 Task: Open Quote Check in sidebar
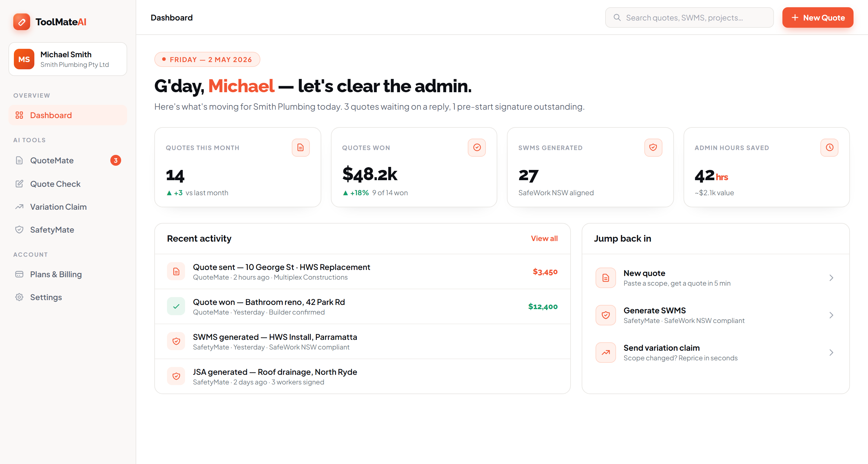68,184
